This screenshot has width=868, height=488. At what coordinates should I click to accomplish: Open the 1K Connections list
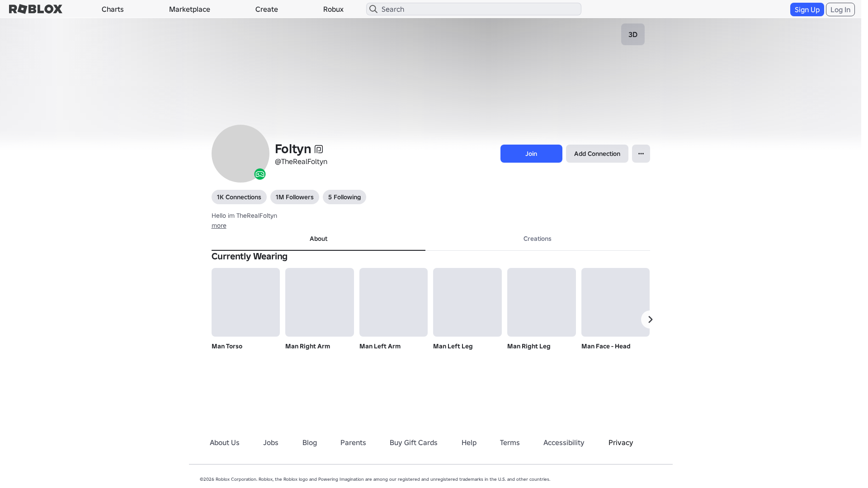(x=239, y=197)
